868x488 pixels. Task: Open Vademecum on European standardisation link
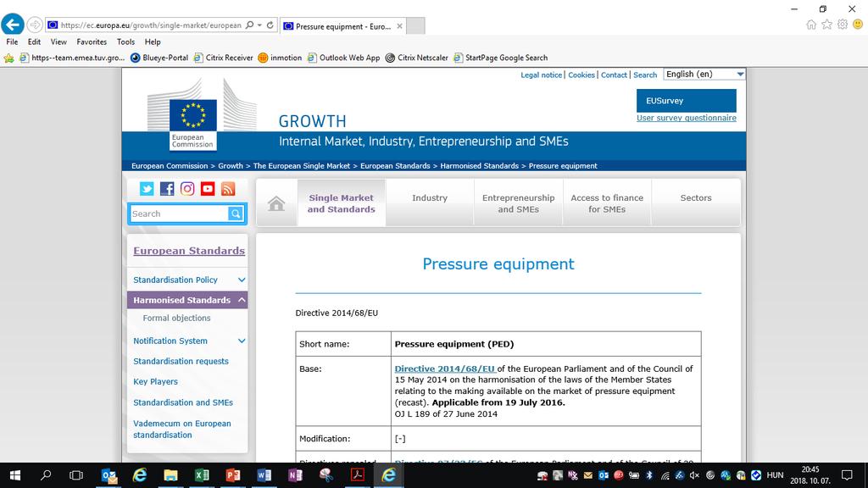tap(182, 430)
